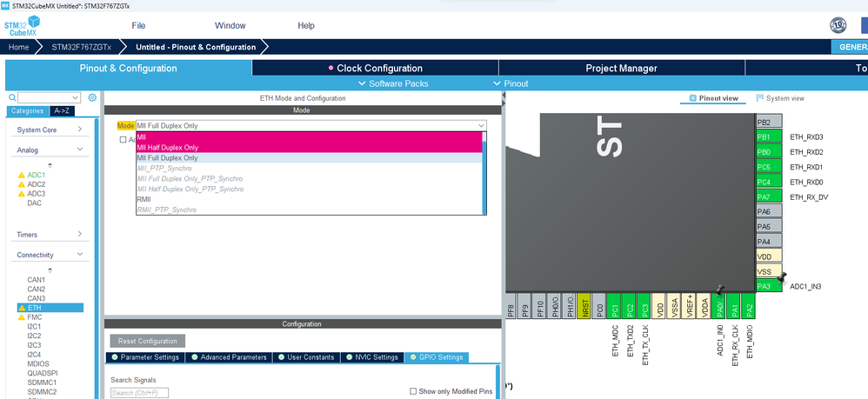Select pin PC5 on the chip
The image size is (868, 399).
[769, 167]
